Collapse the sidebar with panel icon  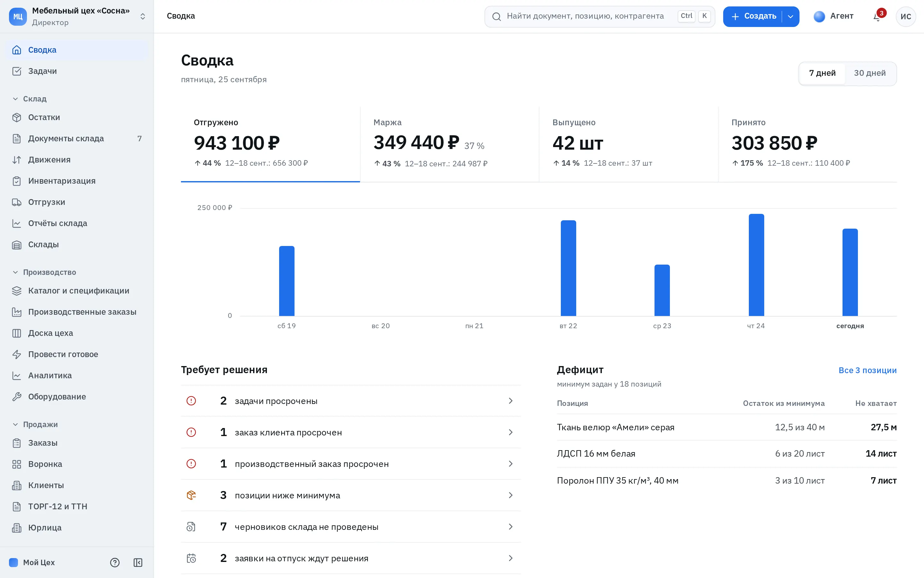pos(138,562)
